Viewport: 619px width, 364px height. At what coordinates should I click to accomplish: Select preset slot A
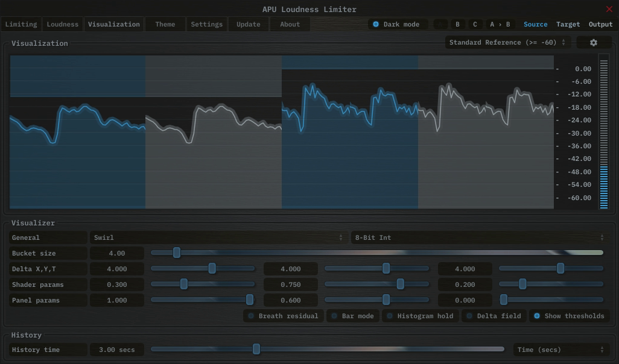[x=440, y=25]
